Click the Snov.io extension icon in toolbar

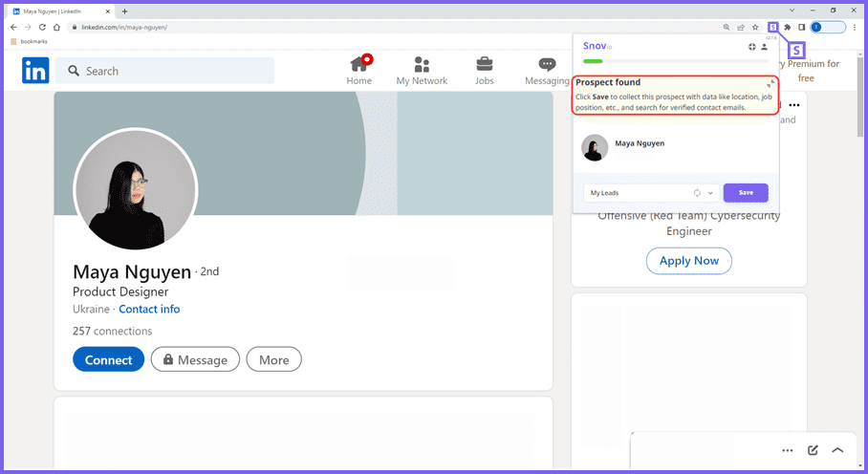pyautogui.click(x=772, y=27)
